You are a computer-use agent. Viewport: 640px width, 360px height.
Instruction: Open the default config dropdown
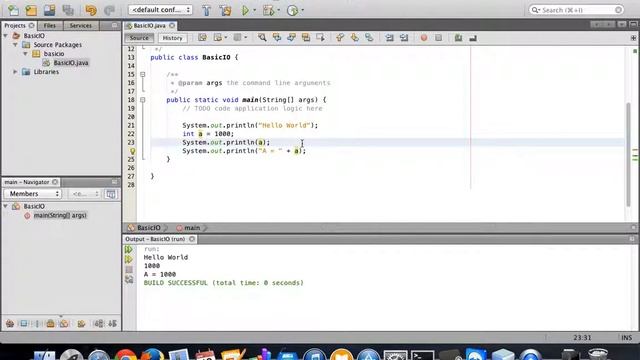tap(160, 10)
